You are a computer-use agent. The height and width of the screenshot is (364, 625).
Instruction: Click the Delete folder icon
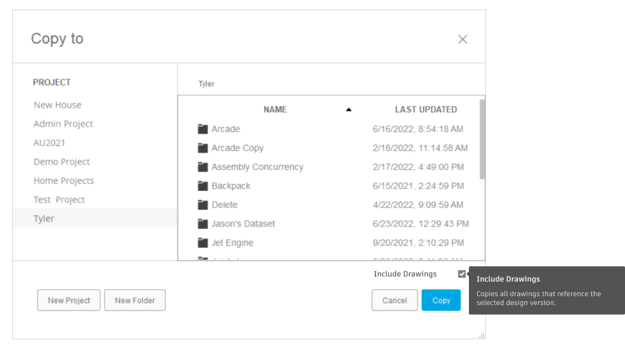[x=202, y=205]
